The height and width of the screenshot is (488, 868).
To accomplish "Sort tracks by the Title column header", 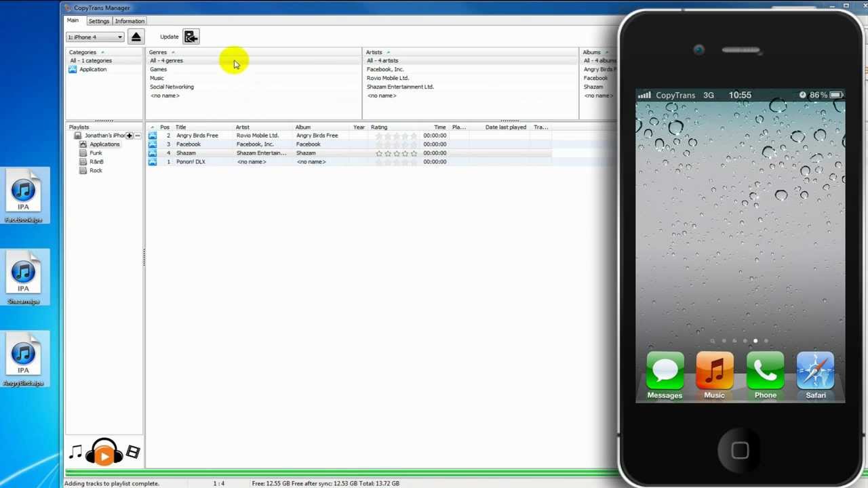I will (181, 127).
